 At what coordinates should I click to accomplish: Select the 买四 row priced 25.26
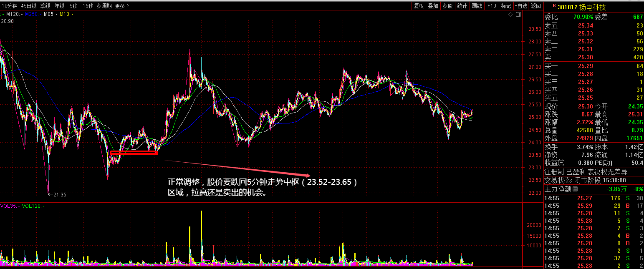click(594, 90)
